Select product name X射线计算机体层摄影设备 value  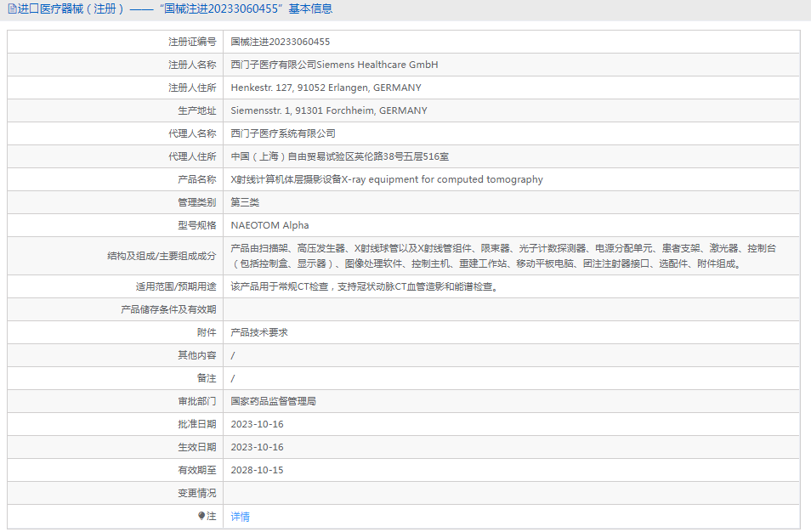387,179
